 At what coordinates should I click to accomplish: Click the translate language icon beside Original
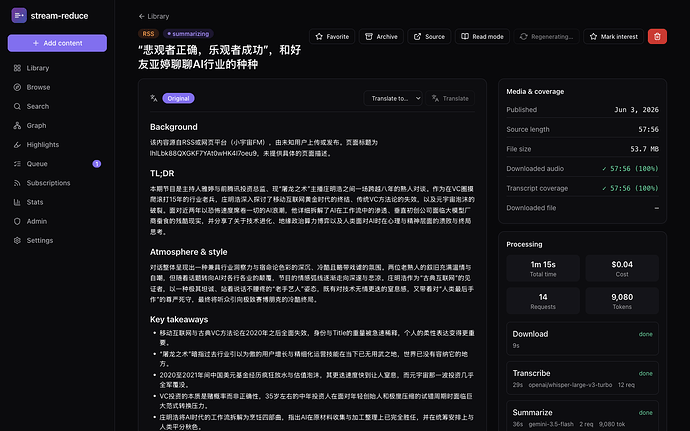pyautogui.click(x=154, y=98)
